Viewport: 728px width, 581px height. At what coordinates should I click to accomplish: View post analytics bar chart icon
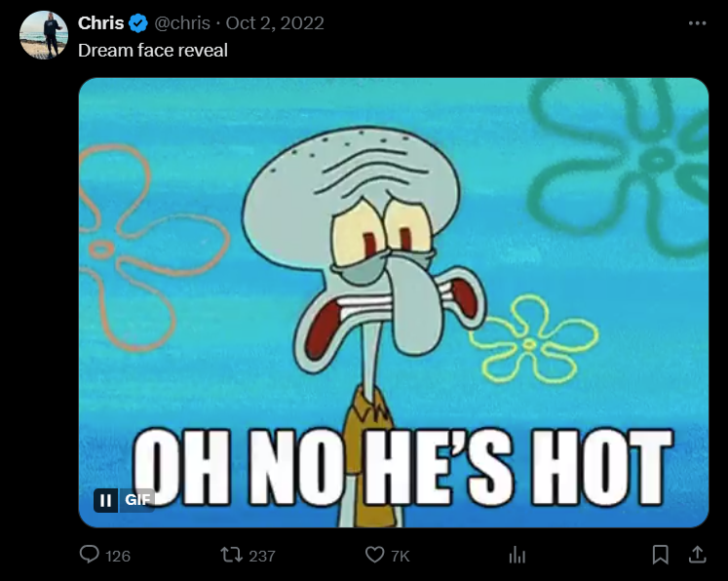tap(517, 555)
